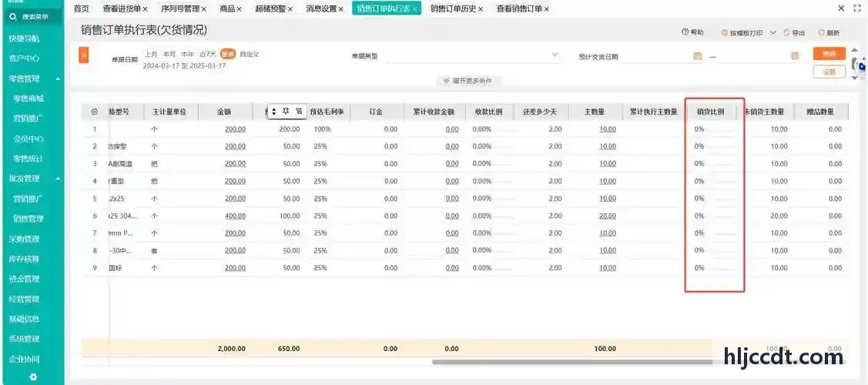The height and width of the screenshot is (385, 868).
Task: Open table column settings gear in header
Action: (94, 112)
